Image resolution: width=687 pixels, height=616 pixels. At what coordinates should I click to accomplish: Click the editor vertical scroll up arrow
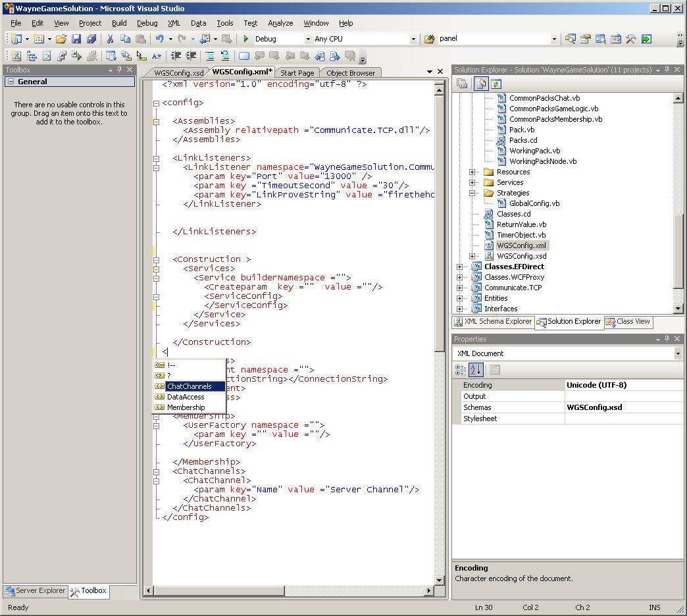tap(440, 91)
